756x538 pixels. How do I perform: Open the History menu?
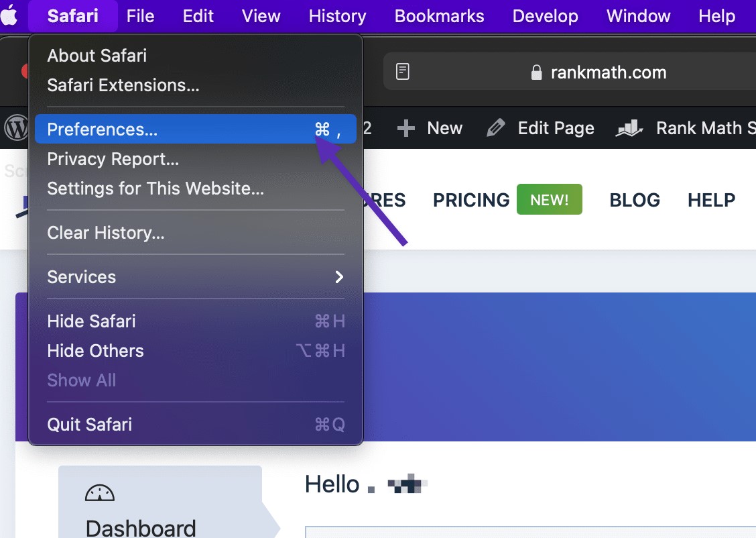(338, 16)
